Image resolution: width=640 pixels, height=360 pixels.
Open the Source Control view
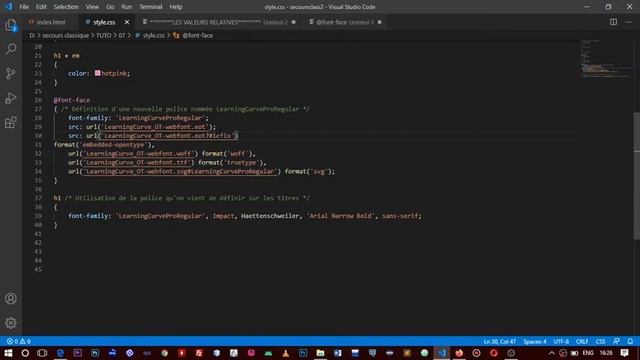pos(11,73)
